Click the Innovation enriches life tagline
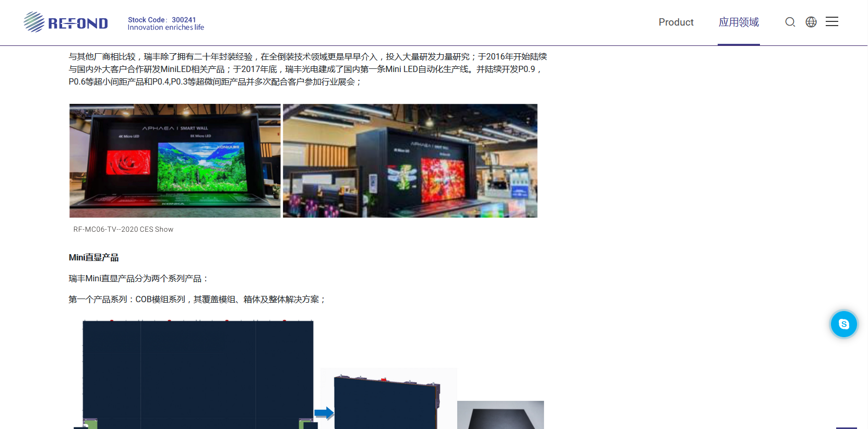This screenshot has width=868, height=429. [166, 28]
